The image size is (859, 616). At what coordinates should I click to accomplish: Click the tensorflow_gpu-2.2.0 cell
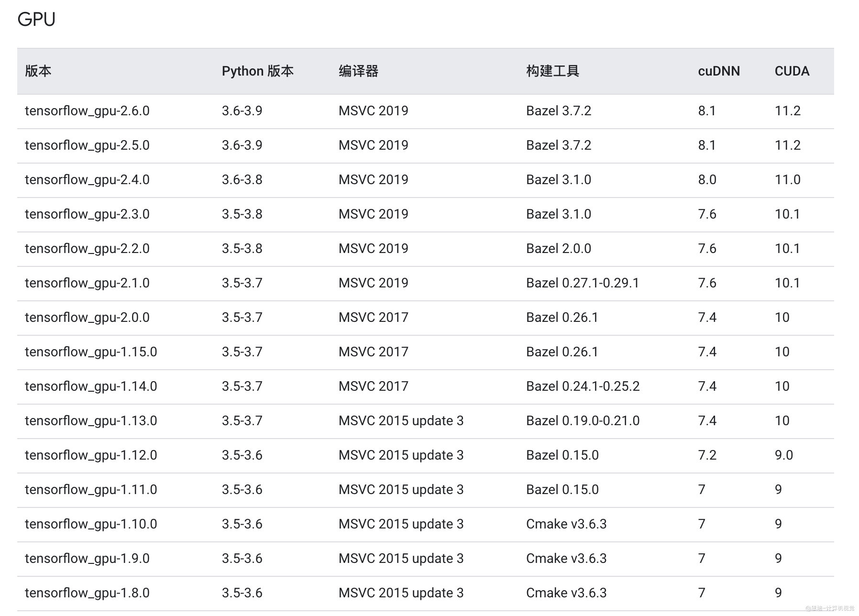point(87,249)
